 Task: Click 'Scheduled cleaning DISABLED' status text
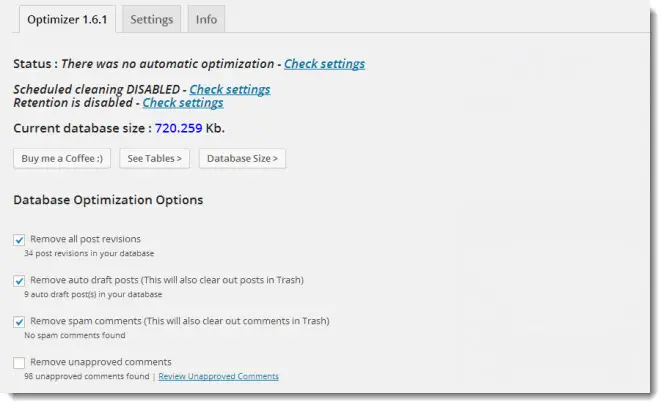(97, 89)
